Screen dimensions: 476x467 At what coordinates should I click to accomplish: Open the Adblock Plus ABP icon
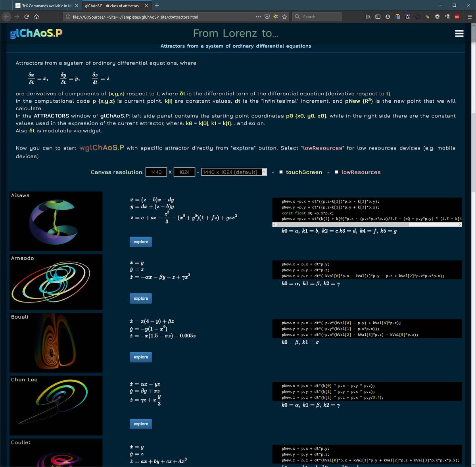click(457, 17)
